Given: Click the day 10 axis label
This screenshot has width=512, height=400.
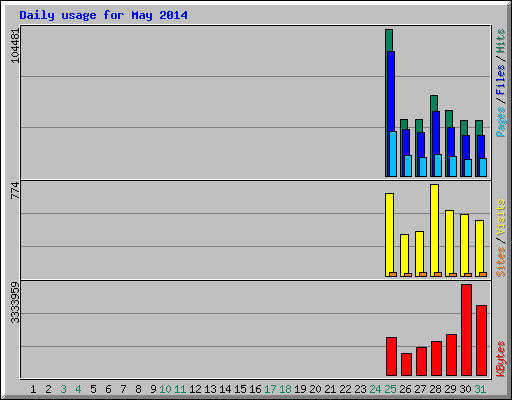Looking at the screenshot, I should (165, 389).
